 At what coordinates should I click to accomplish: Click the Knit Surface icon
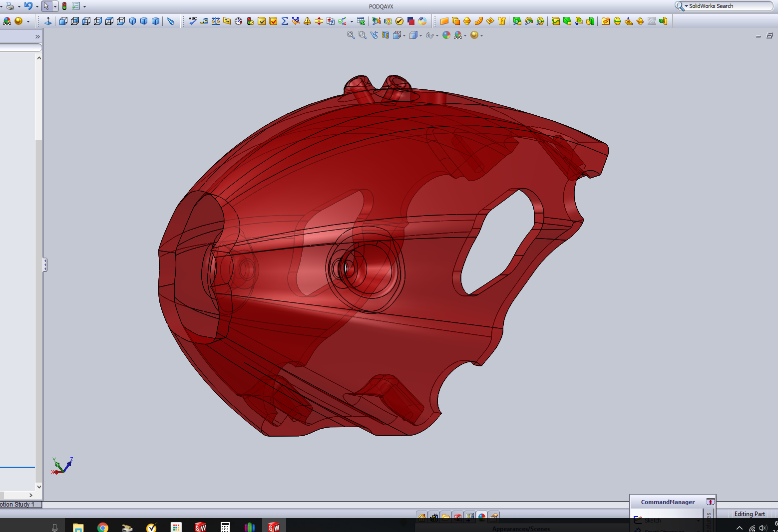tap(502, 21)
